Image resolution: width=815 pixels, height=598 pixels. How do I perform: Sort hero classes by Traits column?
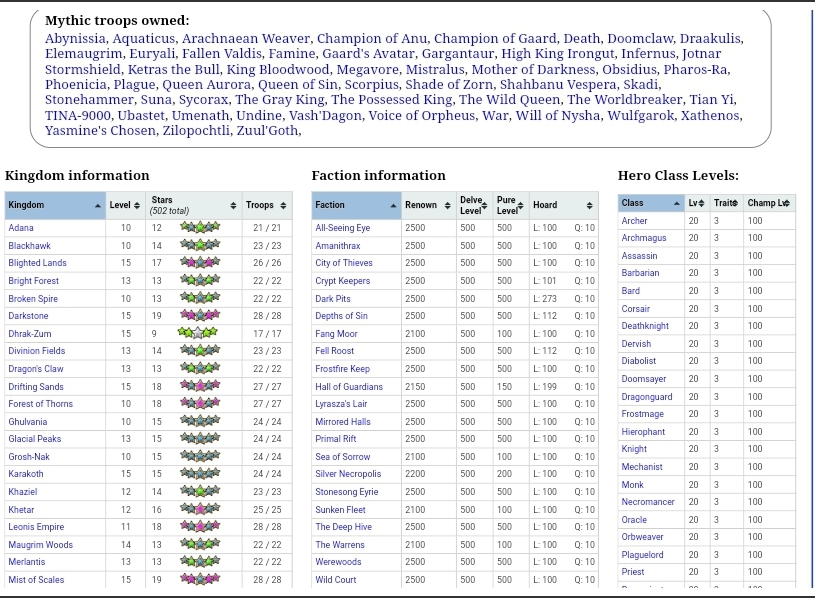pos(727,203)
